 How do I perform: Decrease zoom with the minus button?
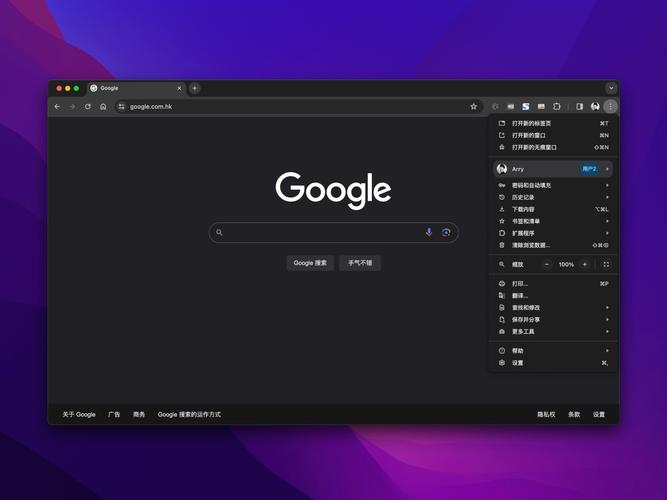[x=547, y=264]
